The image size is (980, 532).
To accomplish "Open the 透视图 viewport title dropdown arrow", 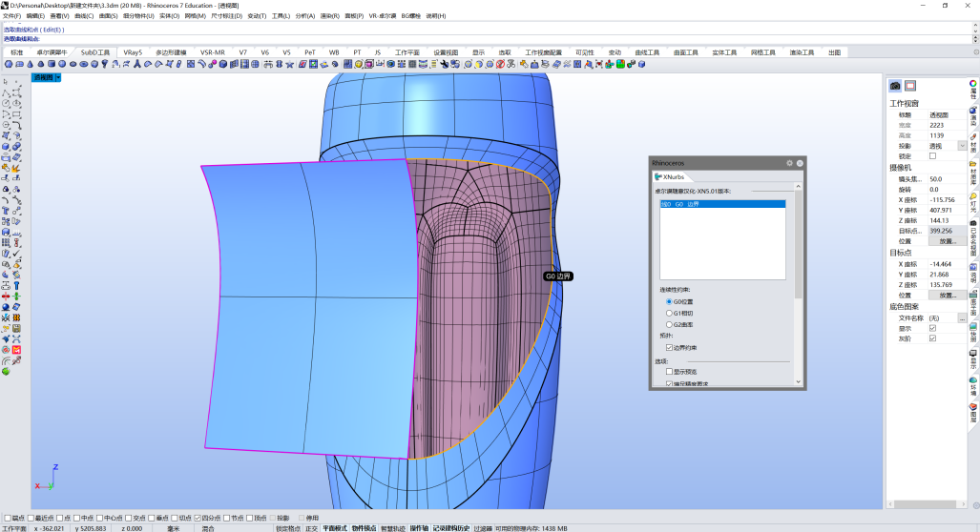I will click(x=58, y=77).
